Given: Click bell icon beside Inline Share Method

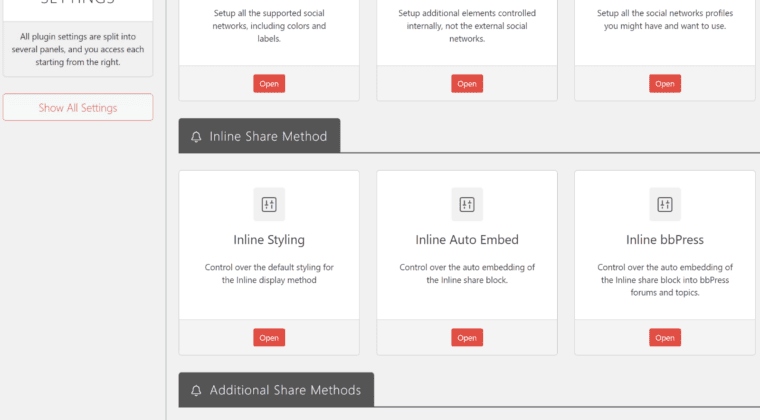Looking at the screenshot, I should (196, 137).
